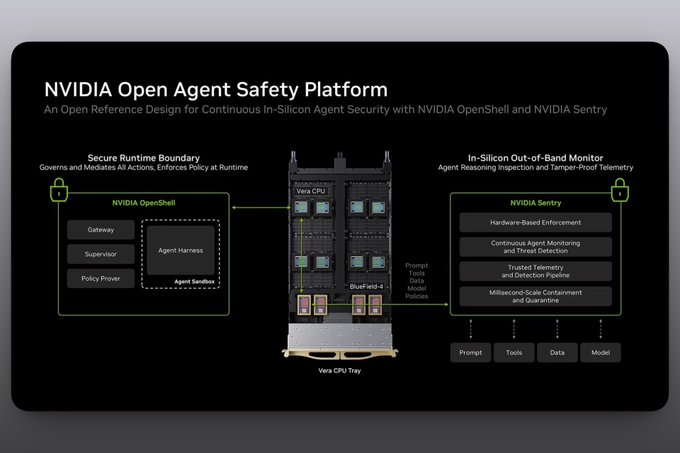Click 'Governs and Mediates All Actions' description
The width and height of the screenshot is (680, 453).
pos(144,167)
